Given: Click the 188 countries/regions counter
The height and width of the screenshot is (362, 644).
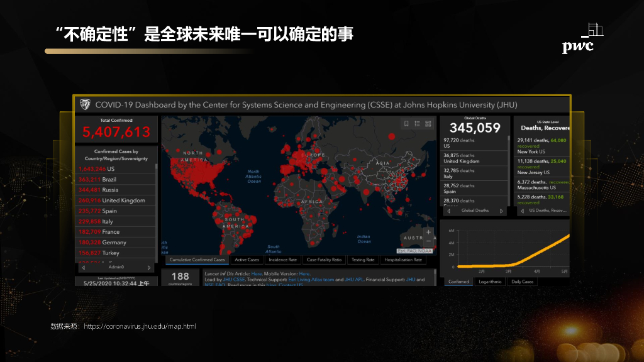Looking at the screenshot, I should tap(180, 277).
